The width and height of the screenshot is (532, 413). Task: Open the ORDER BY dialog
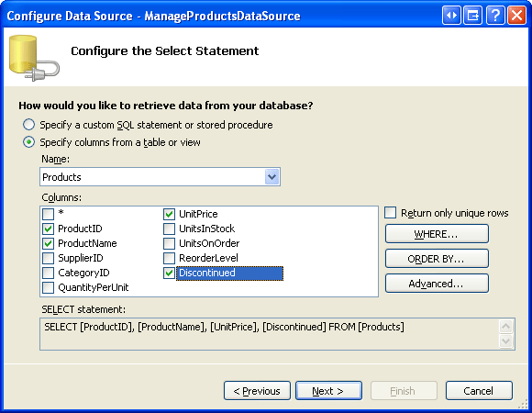click(437, 259)
